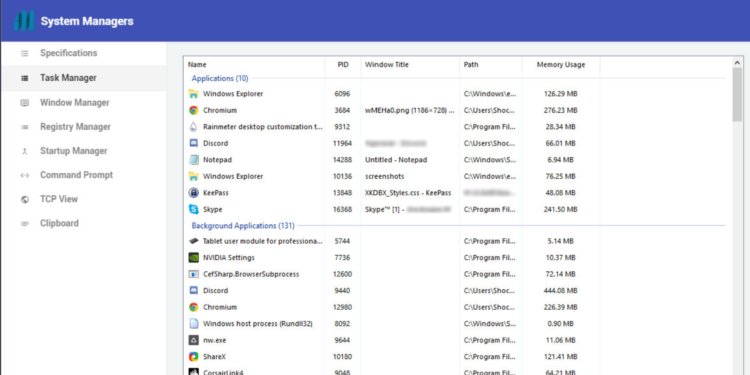Collapse the Applications (10) group
This screenshot has width=750, height=375.
(x=220, y=78)
